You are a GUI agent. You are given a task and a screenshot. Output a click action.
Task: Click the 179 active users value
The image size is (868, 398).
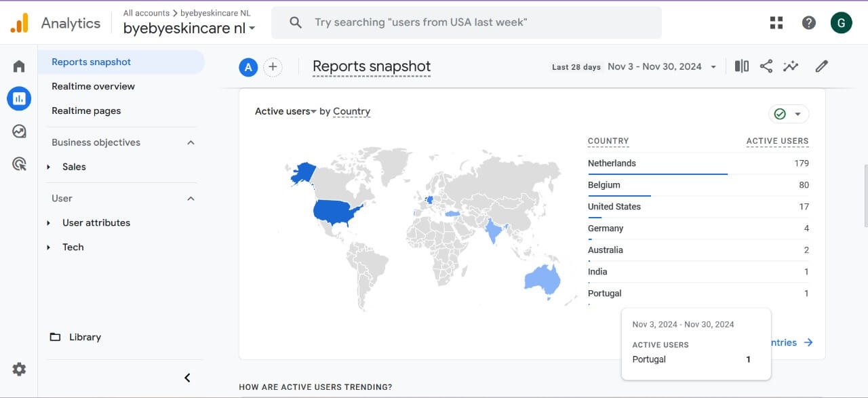coord(802,163)
